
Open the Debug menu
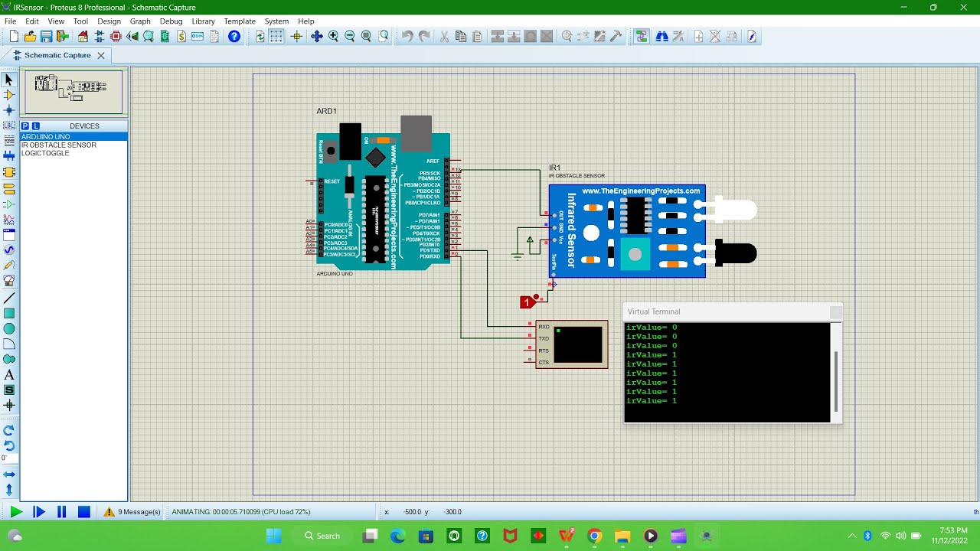pos(171,21)
